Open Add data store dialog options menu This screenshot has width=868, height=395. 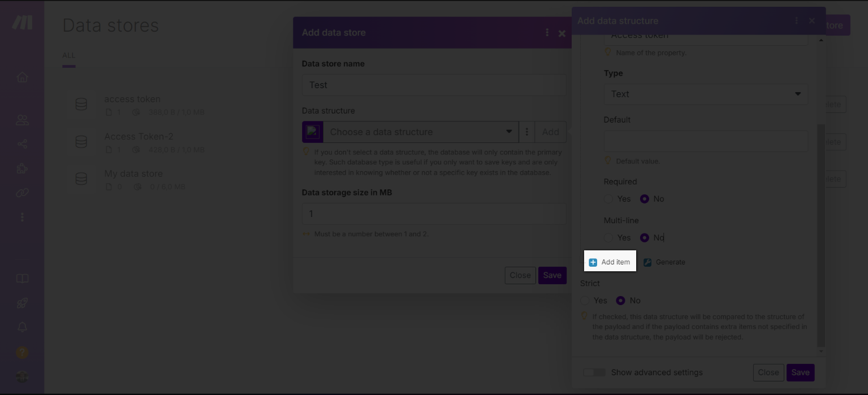(x=547, y=32)
